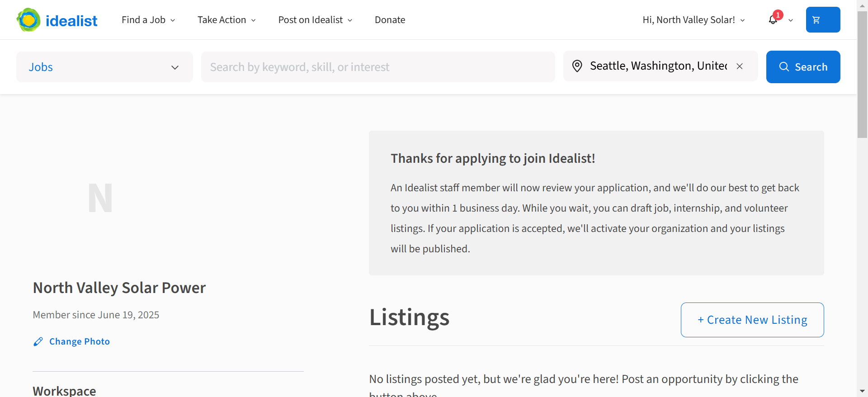Viewport: 868px width, 397px height.
Task: Click the Change Photo link
Action: [x=80, y=341]
